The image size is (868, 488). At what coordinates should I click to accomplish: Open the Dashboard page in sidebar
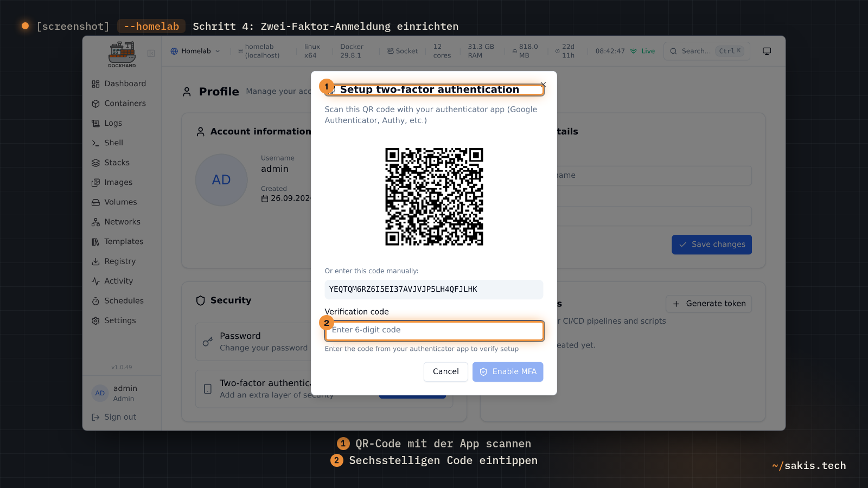pyautogui.click(x=119, y=84)
